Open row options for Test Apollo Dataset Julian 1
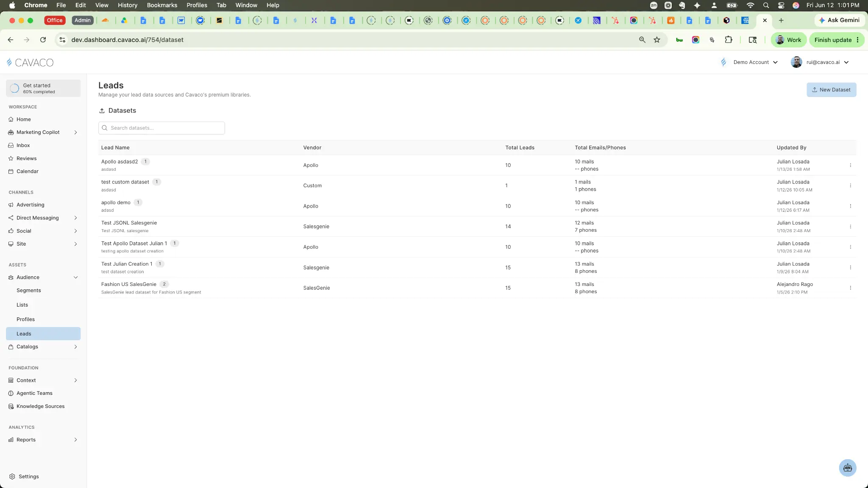This screenshot has height=488, width=868. point(850,247)
